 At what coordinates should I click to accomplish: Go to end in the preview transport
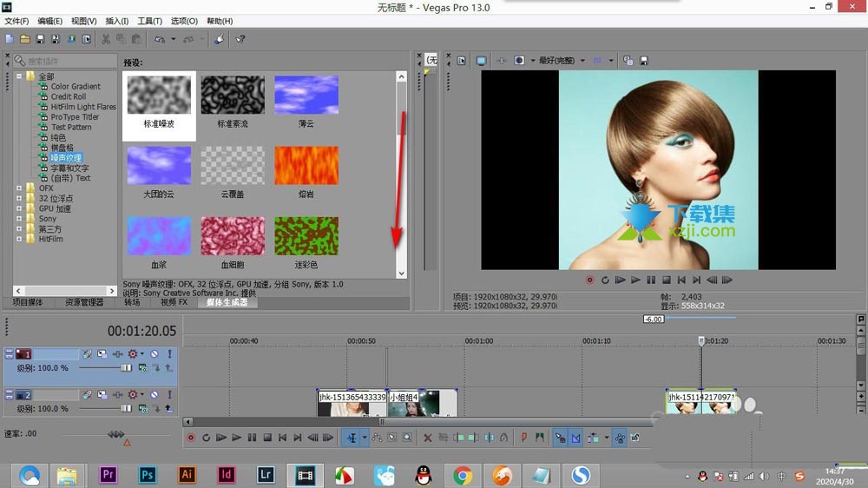coord(697,280)
